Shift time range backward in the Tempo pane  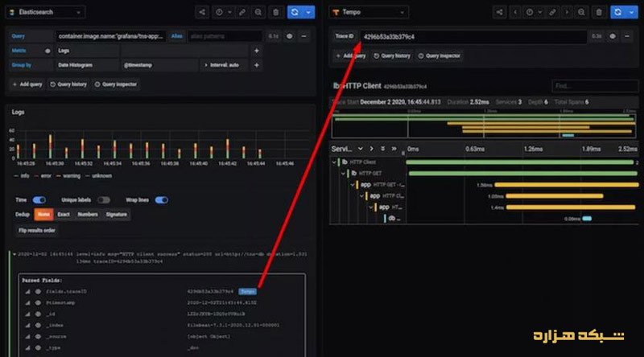[515, 12]
